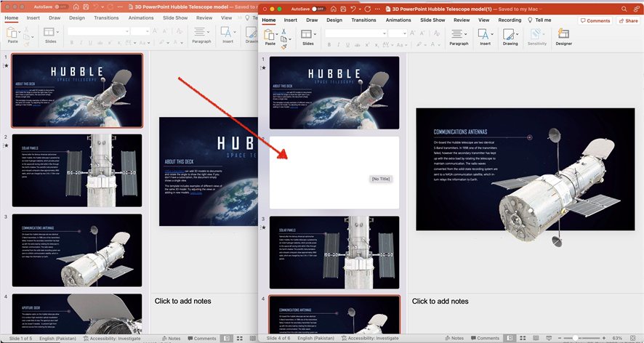Image resolution: width=644 pixels, height=343 pixels.
Task: Select Home tab in front window
Action: point(269,20)
